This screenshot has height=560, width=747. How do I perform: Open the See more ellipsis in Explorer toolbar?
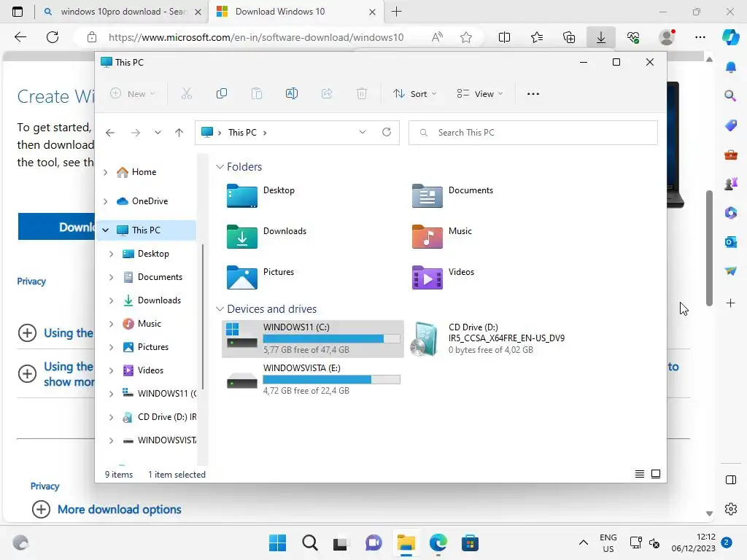(x=533, y=94)
